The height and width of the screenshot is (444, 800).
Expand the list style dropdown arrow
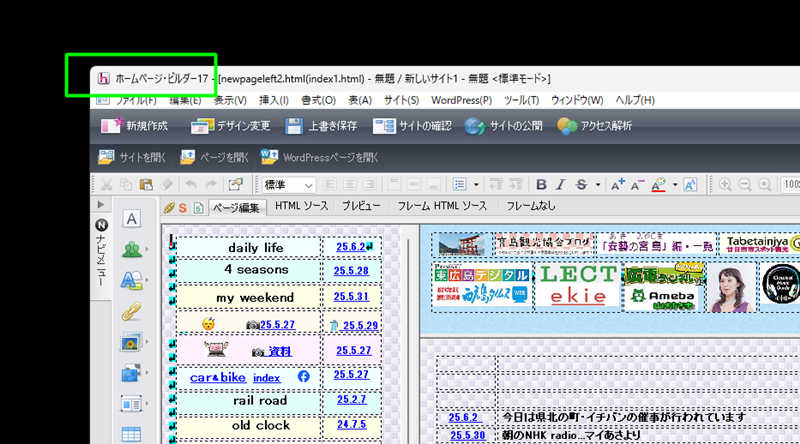(x=476, y=184)
